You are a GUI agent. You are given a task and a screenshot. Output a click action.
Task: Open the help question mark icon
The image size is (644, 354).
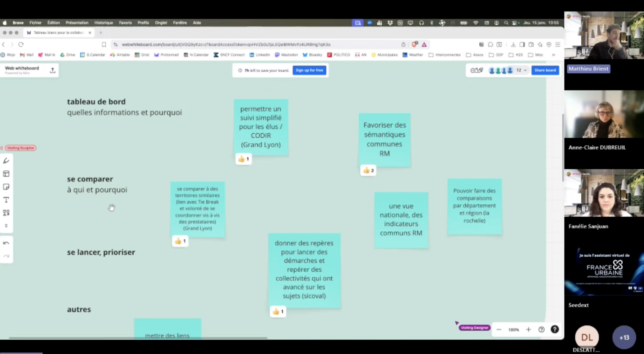[x=555, y=329]
